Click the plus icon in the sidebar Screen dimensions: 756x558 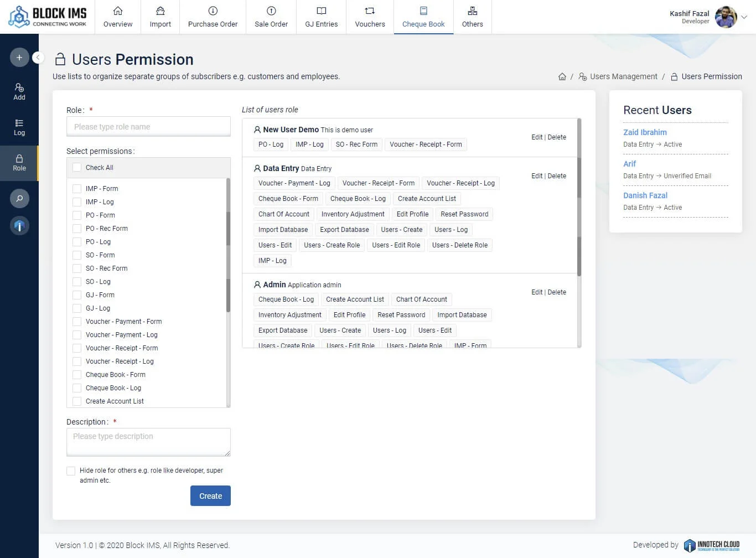tap(19, 58)
